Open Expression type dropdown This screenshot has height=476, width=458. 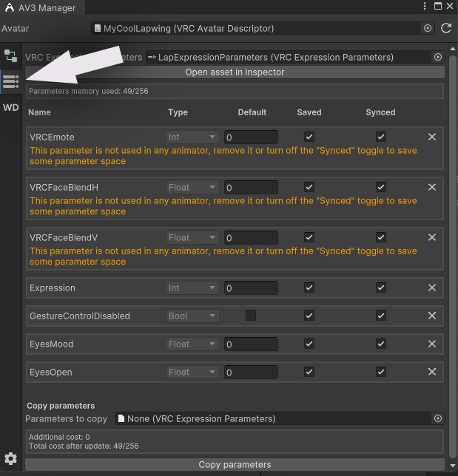pyautogui.click(x=192, y=288)
